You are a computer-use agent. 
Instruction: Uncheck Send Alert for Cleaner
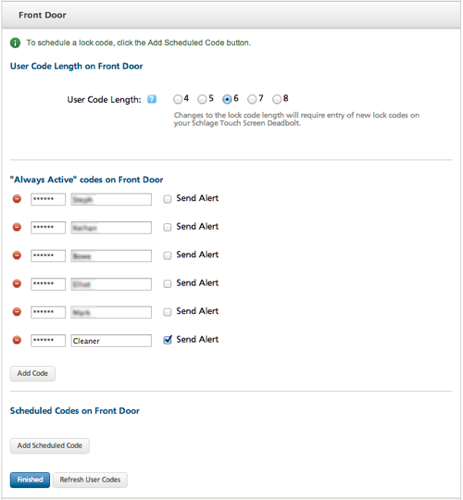[x=167, y=340]
